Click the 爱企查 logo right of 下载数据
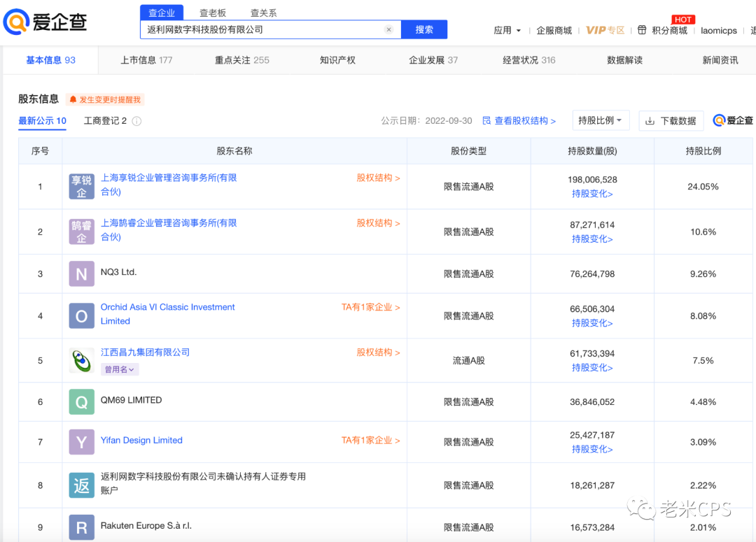This screenshot has width=756, height=542. tap(733, 120)
